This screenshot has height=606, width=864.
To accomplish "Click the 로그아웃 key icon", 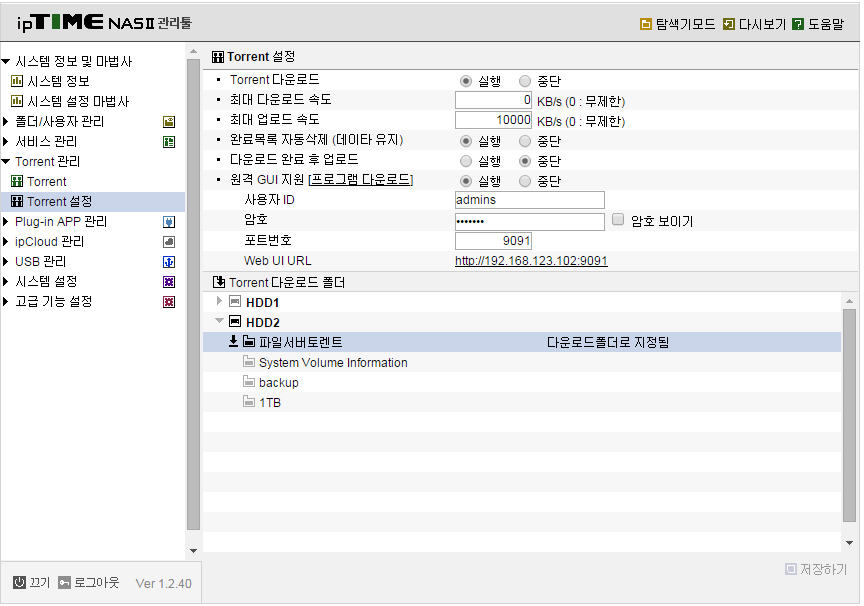I will pyautogui.click(x=64, y=583).
